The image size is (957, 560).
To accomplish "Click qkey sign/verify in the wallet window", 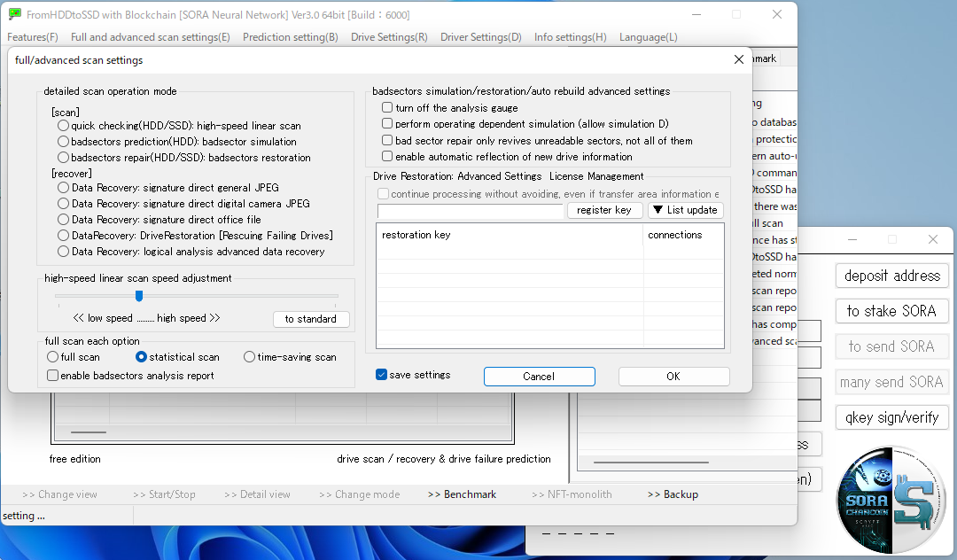I will pyautogui.click(x=892, y=417).
